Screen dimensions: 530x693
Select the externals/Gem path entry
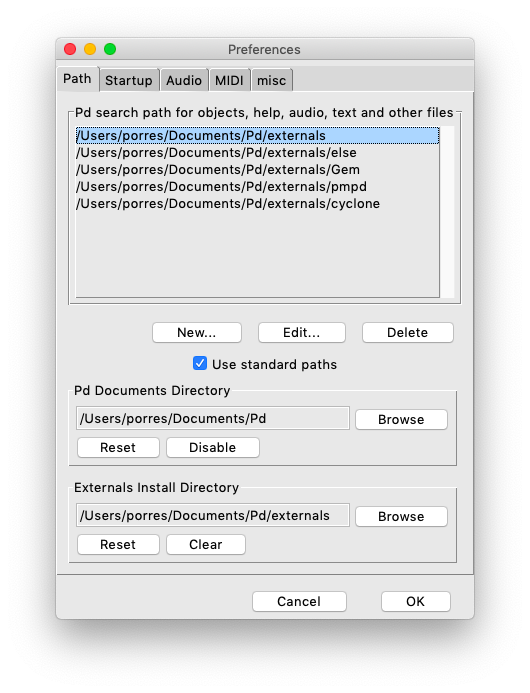click(257, 170)
